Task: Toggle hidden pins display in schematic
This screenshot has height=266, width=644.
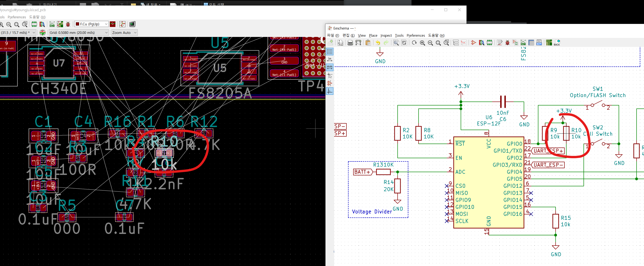Action: [329, 83]
